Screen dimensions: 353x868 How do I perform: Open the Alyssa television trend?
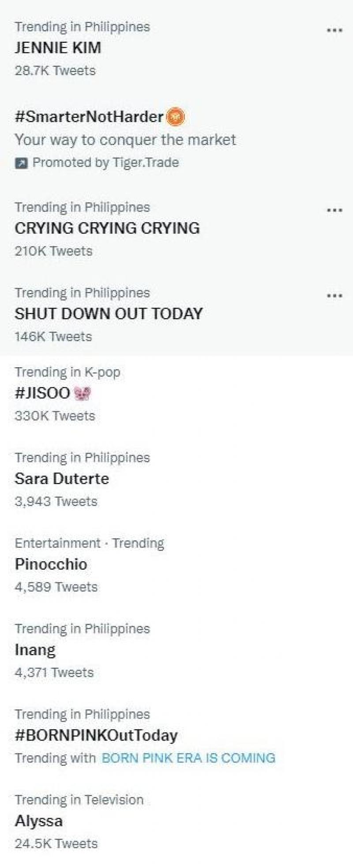click(39, 820)
